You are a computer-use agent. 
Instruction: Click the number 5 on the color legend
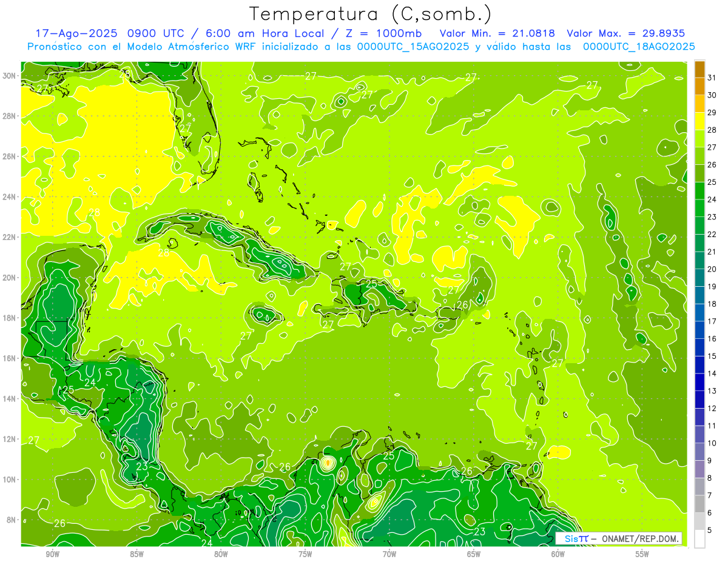click(710, 530)
